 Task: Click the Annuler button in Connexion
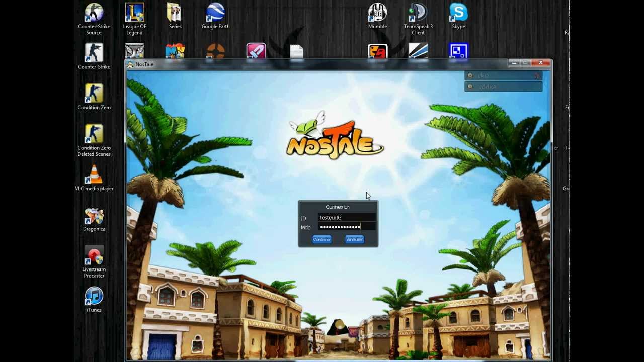(x=355, y=240)
